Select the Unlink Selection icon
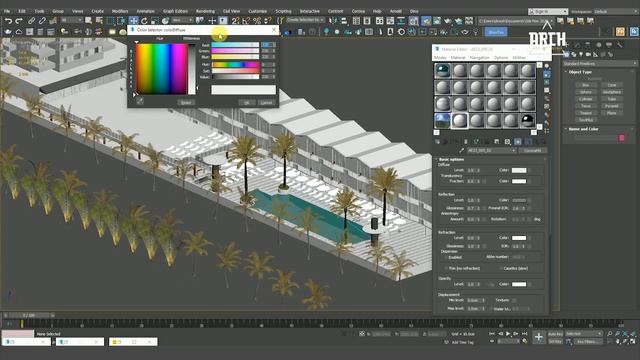 pyautogui.click(x=42, y=20)
